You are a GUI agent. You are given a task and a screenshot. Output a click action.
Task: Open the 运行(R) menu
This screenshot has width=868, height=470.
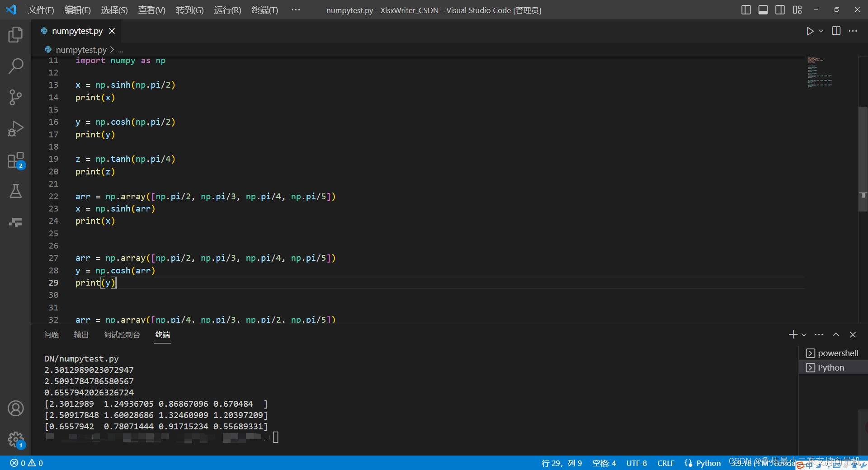tap(227, 10)
